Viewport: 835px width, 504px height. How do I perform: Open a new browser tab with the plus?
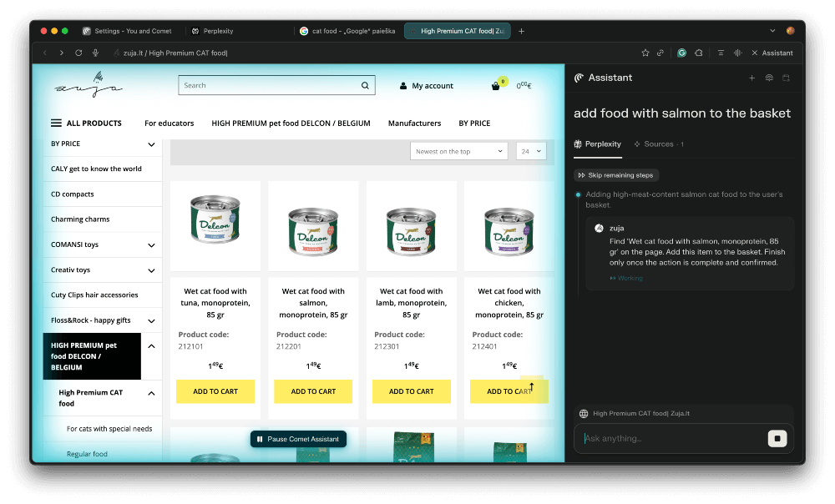[x=521, y=31]
